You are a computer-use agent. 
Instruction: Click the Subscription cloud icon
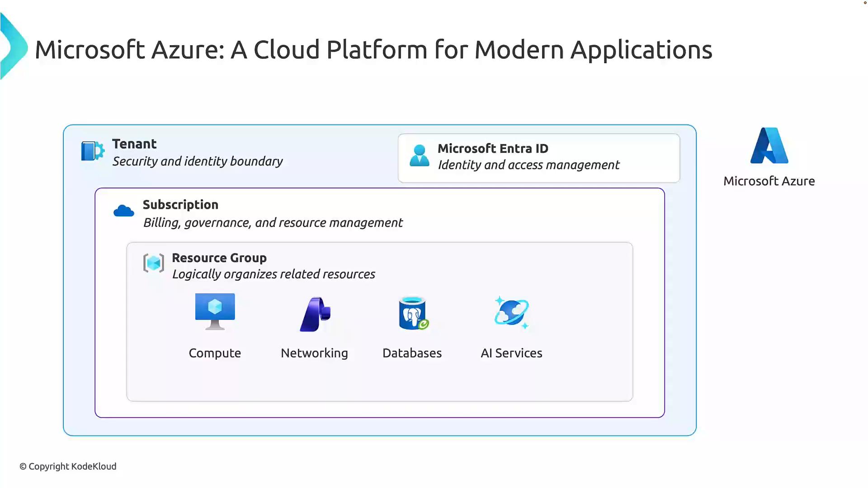pos(124,211)
